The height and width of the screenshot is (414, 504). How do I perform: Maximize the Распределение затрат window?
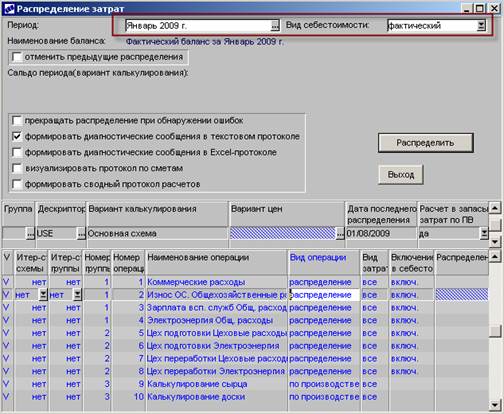[480, 9]
